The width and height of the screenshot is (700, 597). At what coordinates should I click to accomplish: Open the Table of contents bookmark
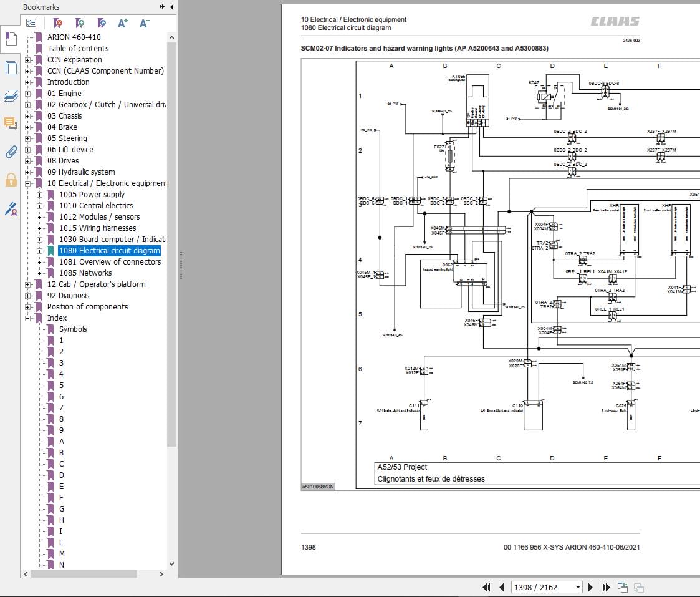[x=78, y=48]
